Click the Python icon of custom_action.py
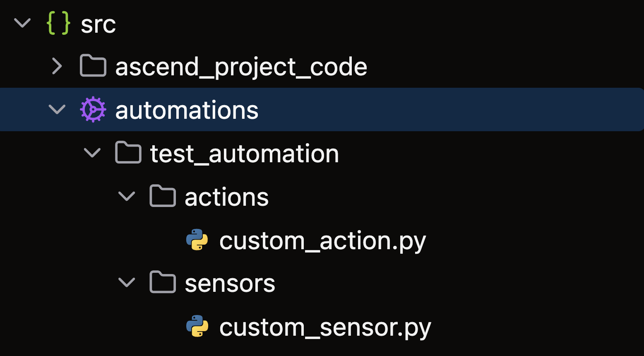Screen dimensions: 644x356 tap(197, 240)
